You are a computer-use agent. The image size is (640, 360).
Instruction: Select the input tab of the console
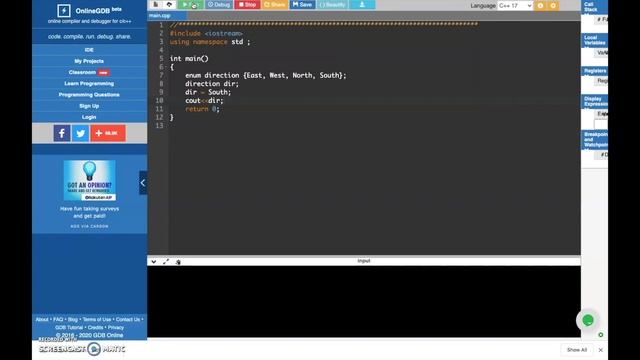(364, 261)
